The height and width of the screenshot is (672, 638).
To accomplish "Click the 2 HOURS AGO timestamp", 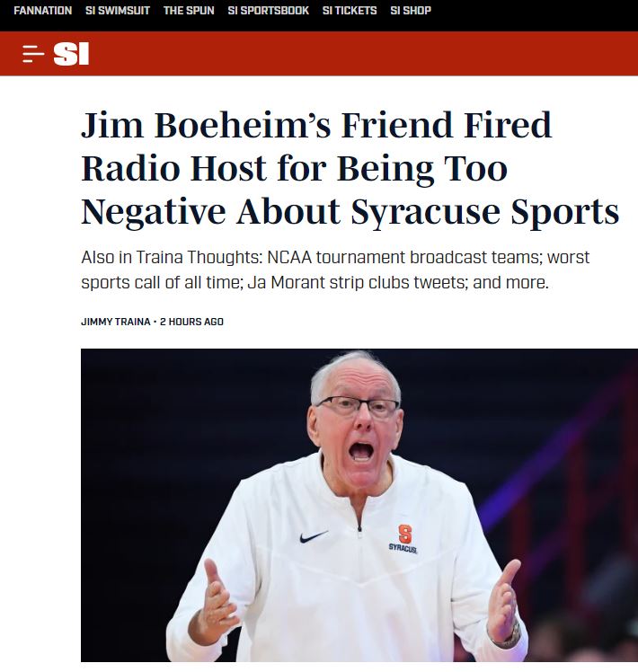I will (x=191, y=322).
